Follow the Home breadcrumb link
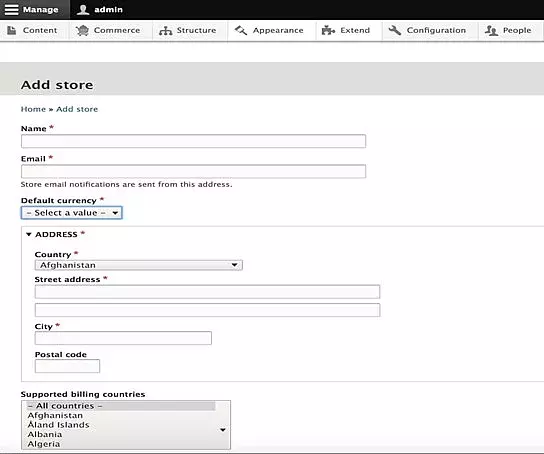Screen dimensions: 544x454 [x=33, y=109]
